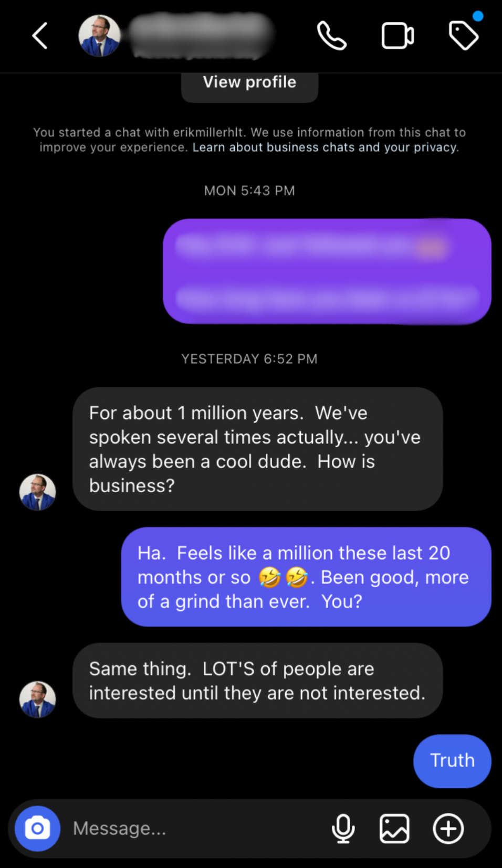Select the 'LOT'S of people are interested' message
Screen dimensions: 502x868
click(257, 681)
